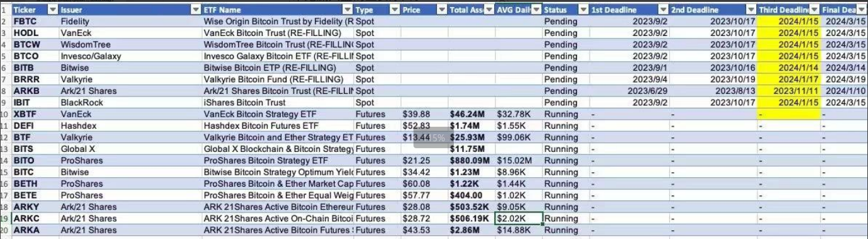Screen dimensions: 868x239
Task: Open the 2nd Deadline filter dropdown
Action: tap(751, 10)
